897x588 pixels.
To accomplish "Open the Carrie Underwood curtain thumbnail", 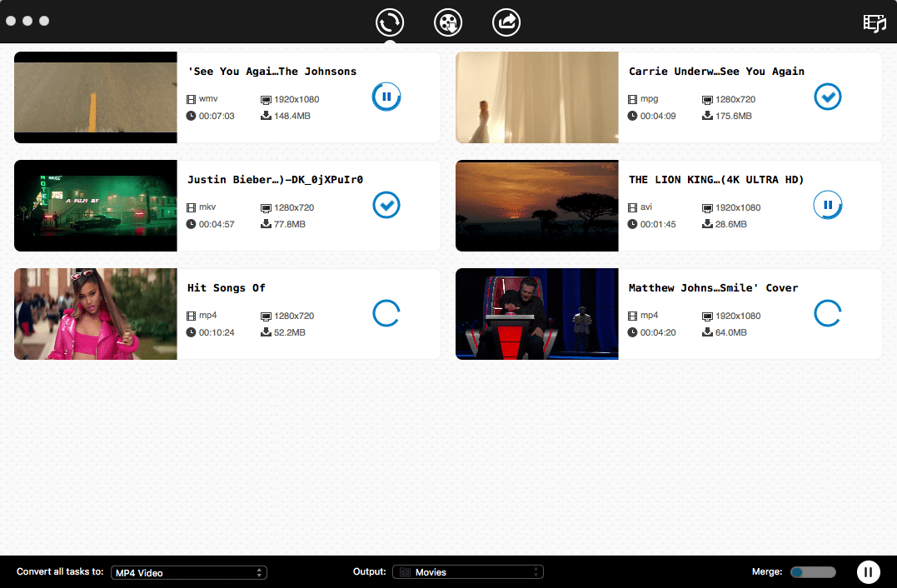I will click(537, 97).
